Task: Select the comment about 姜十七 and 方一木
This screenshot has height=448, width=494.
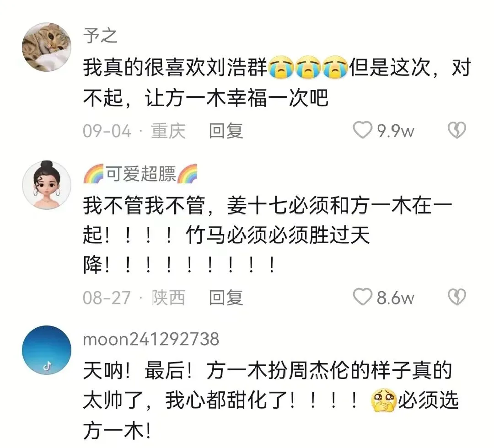Action: click(x=268, y=235)
